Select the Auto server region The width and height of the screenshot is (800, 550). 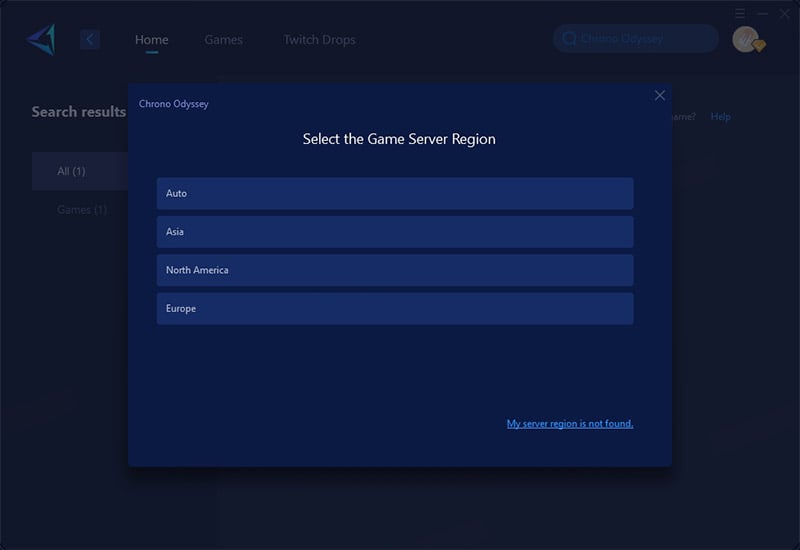(x=395, y=193)
